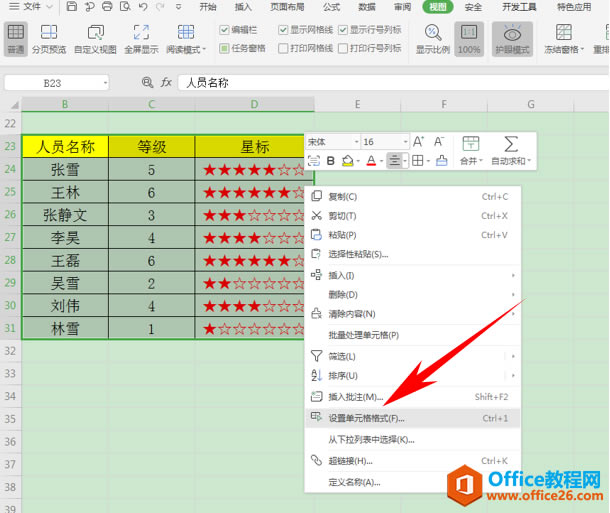Click the fx insert function icon
Screen dimensions: 610x513
[166, 82]
